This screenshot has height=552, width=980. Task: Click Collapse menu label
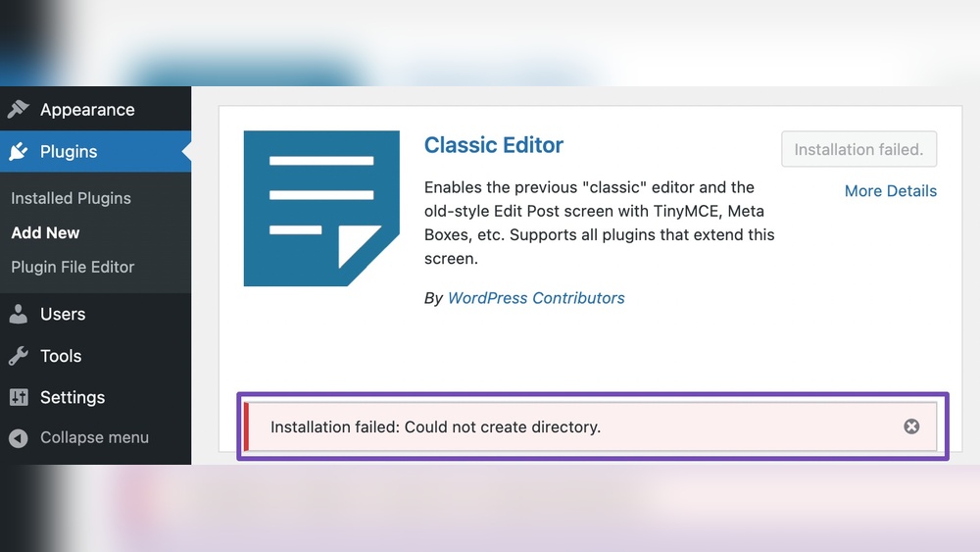point(94,437)
